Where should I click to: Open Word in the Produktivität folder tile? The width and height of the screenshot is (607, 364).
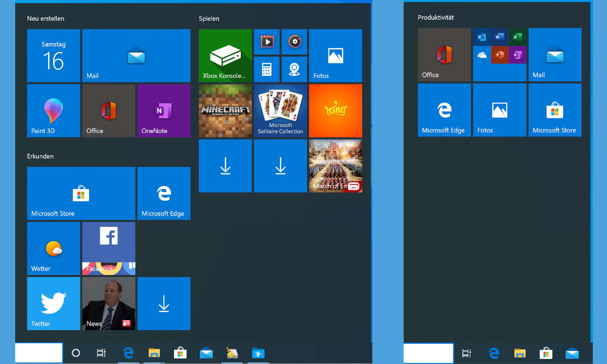point(500,37)
